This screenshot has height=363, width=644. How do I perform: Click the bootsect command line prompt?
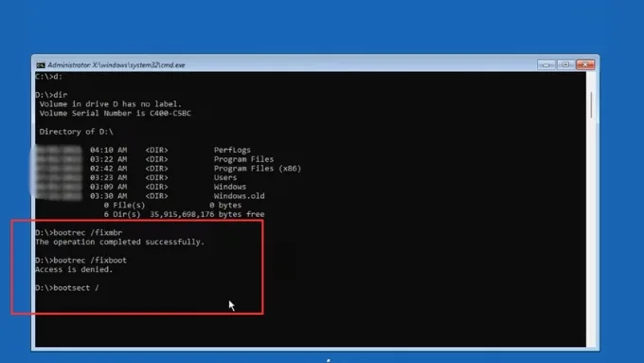67,288
